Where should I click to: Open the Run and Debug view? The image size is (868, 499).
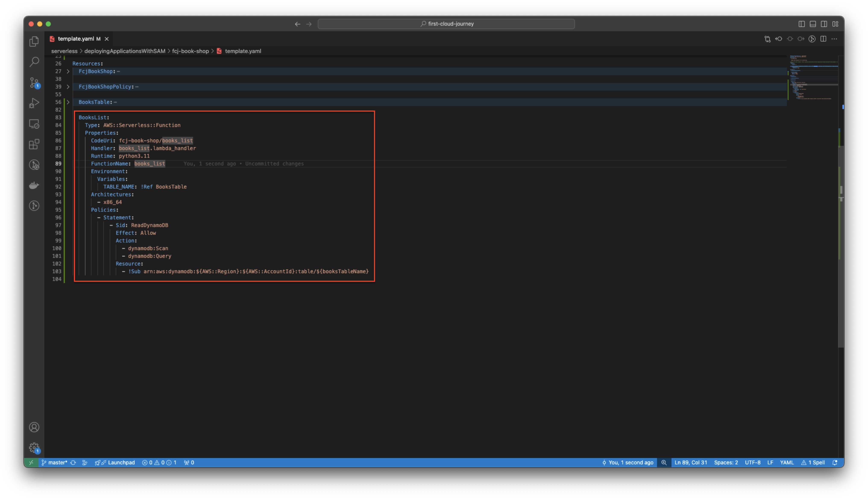click(x=34, y=103)
